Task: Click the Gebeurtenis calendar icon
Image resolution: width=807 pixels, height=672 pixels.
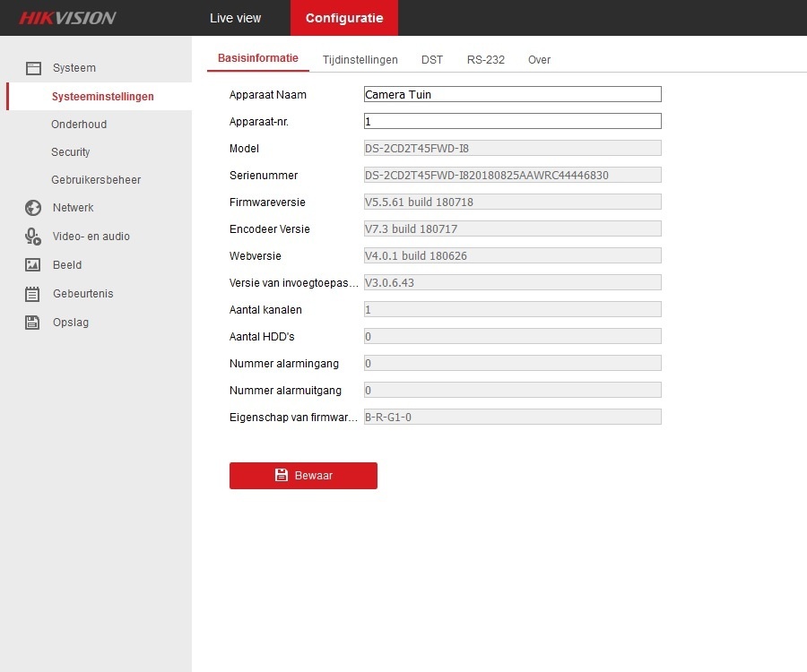Action: [x=32, y=294]
